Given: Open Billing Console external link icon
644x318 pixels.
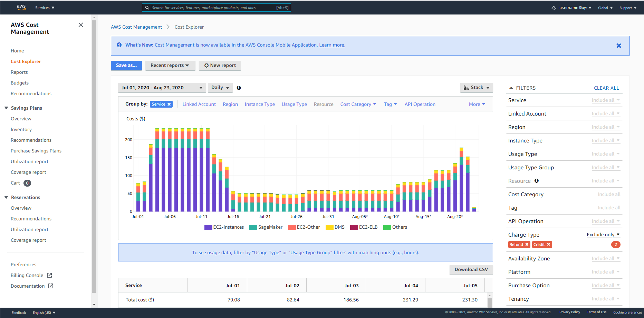Looking at the screenshot, I should pyautogui.click(x=49, y=275).
